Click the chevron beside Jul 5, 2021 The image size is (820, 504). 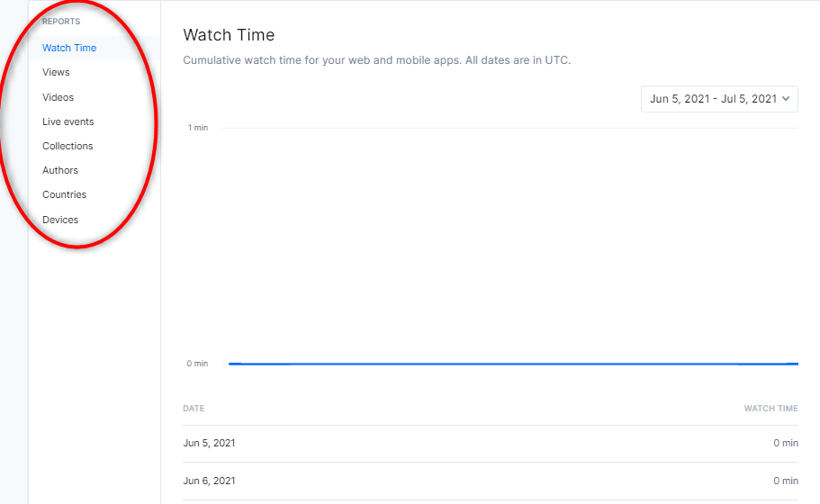(786, 99)
